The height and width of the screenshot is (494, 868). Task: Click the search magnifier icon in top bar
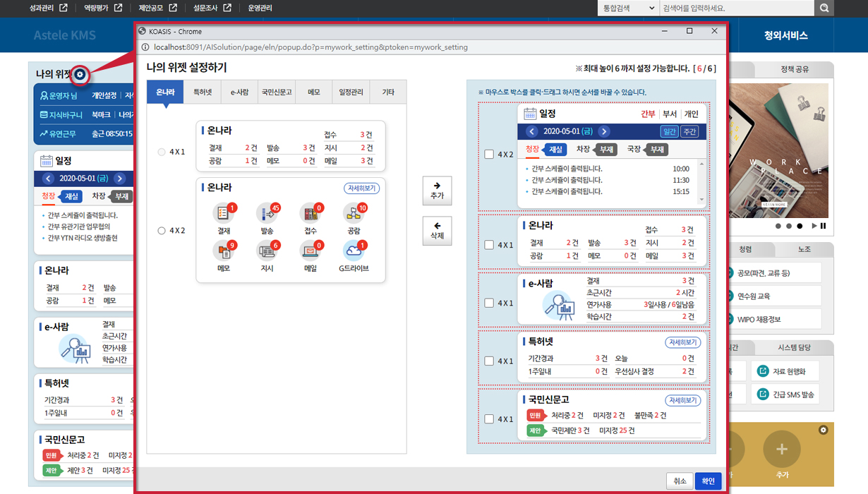824,8
